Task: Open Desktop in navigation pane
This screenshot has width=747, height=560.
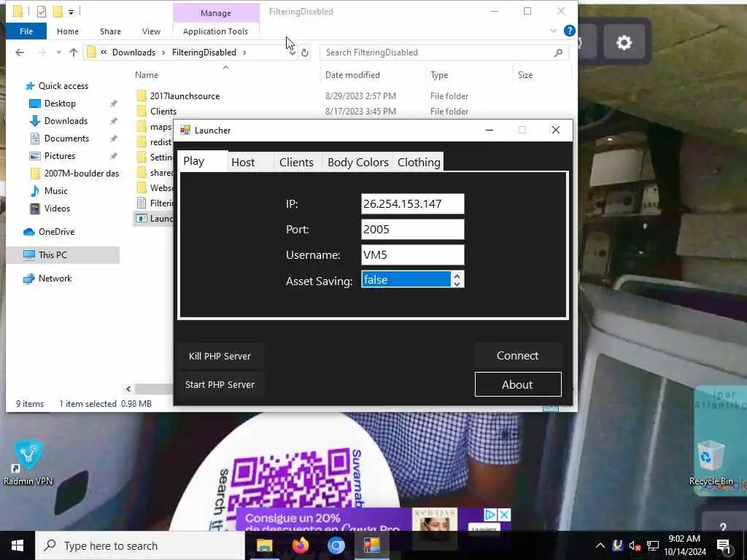Action: (x=60, y=104)
